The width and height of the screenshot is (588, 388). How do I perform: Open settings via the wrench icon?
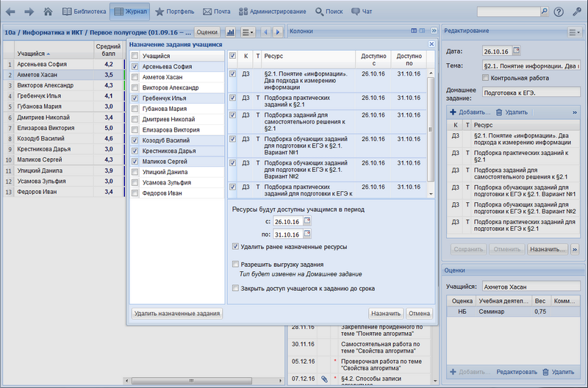pyautogui.click(x=577, y=12)
